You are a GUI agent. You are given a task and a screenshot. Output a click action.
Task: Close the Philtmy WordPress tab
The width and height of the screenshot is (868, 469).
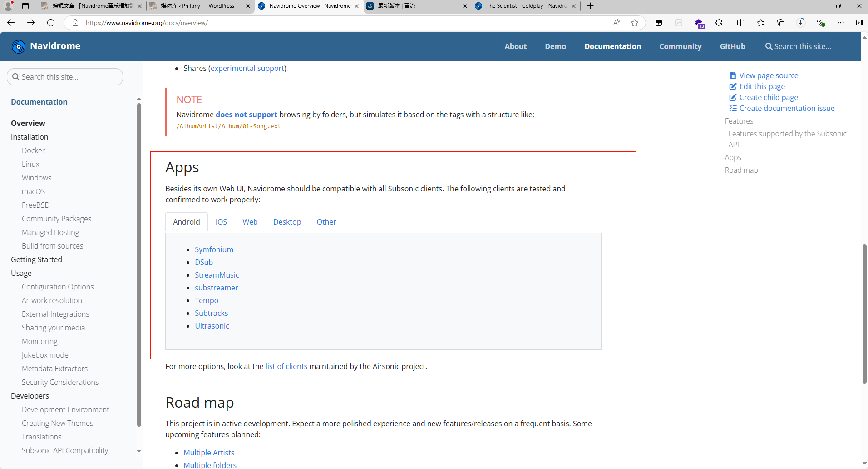pos(248,6)
